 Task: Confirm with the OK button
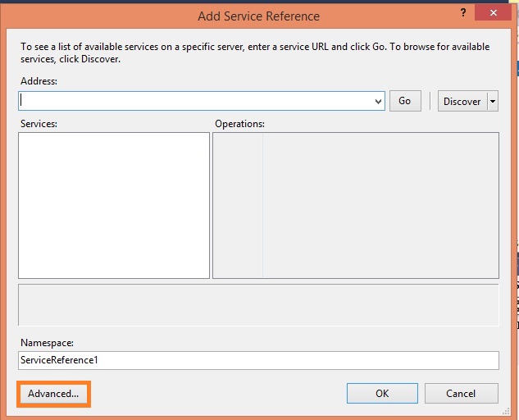pos(382,394)
